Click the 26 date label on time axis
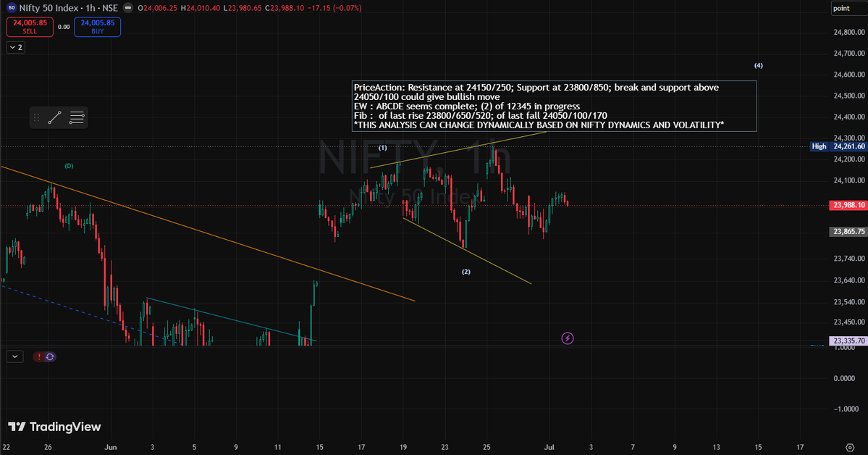Screen dimensions: 868x455 pyautogui.click(x=48, y=447)
